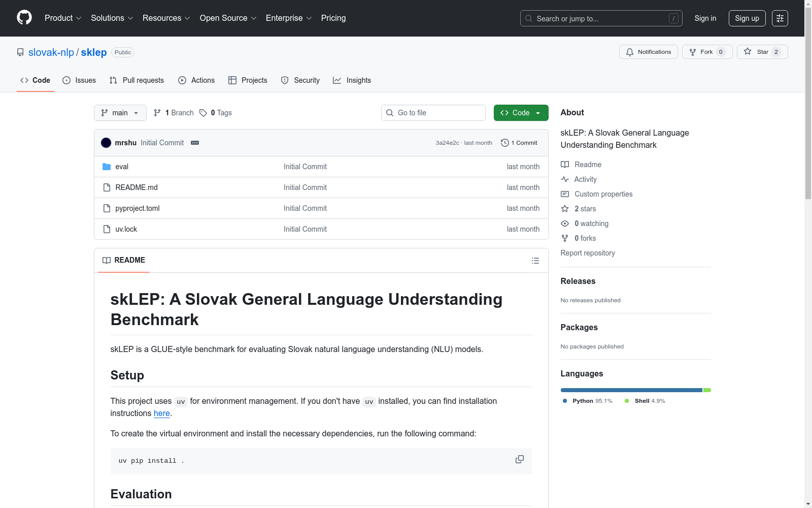Open the 2 stars link
The height and width of the screenshot is (508, 812).
coord(579,209)
